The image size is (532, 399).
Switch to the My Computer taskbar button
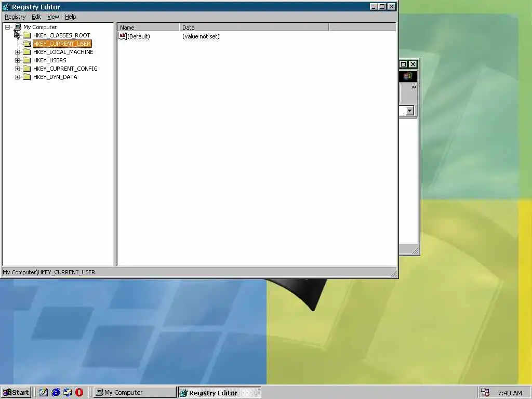coord(135,393)
